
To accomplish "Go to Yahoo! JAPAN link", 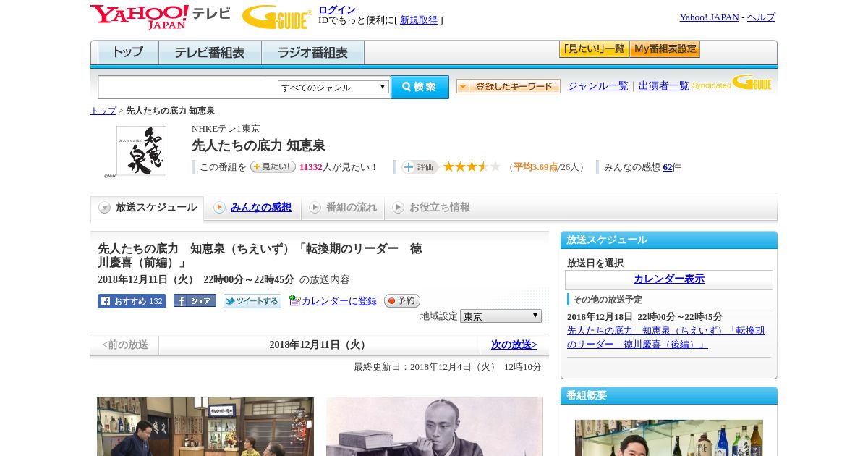I will coord(709,17).
